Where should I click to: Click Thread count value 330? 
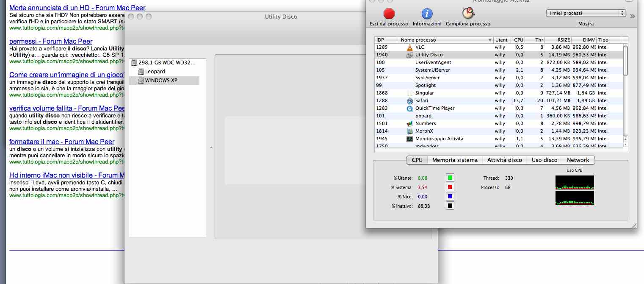[x=509, y=178]
